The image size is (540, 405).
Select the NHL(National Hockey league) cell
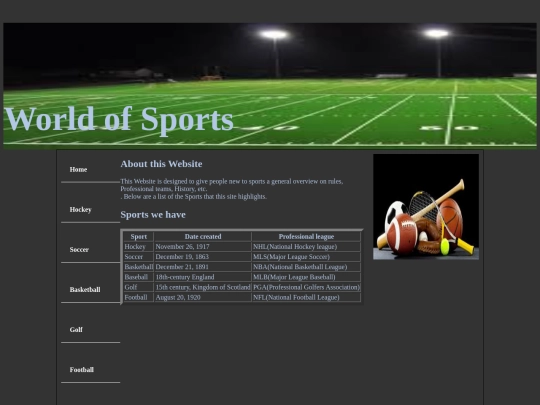pos(306,247)
